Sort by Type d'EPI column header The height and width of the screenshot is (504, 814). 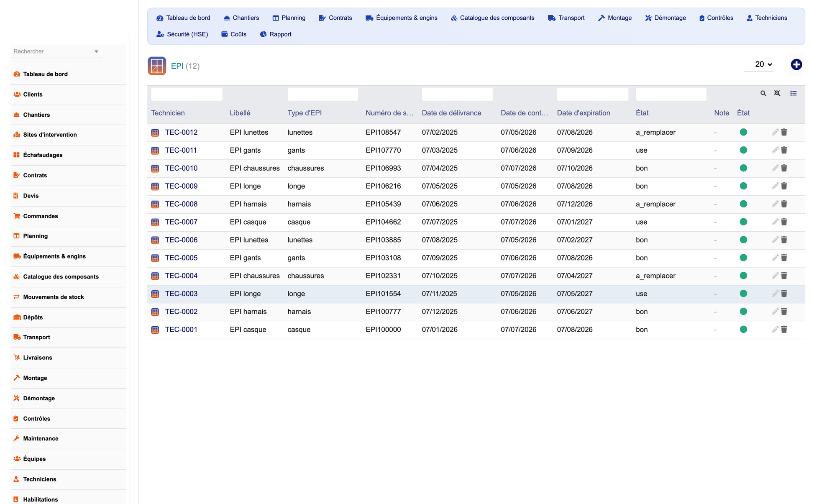click(304, 113)
